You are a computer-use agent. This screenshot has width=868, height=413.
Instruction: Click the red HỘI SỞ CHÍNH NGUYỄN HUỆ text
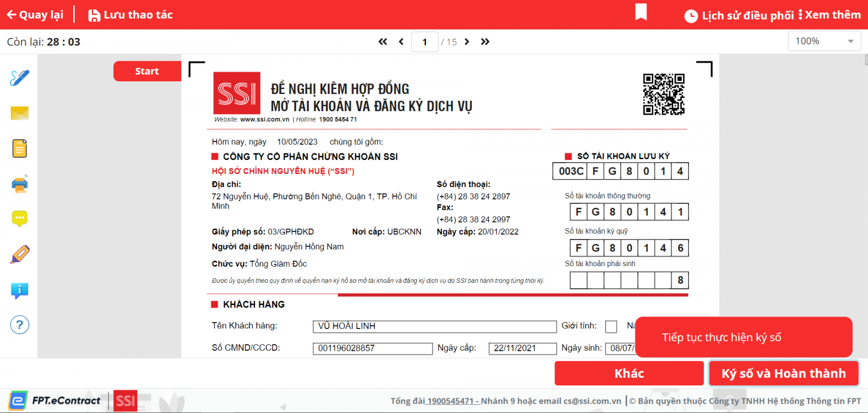(283, 171)
